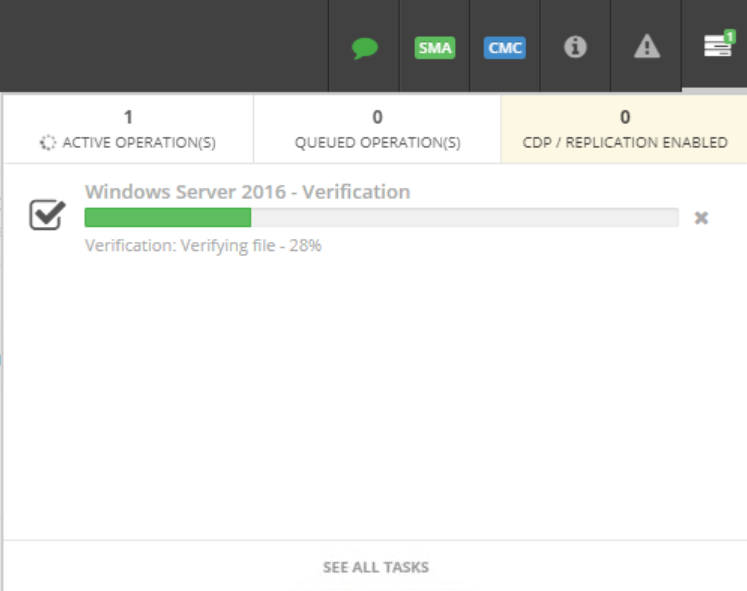Click the checkmark icon beside the Verification task

click(47, 214)
